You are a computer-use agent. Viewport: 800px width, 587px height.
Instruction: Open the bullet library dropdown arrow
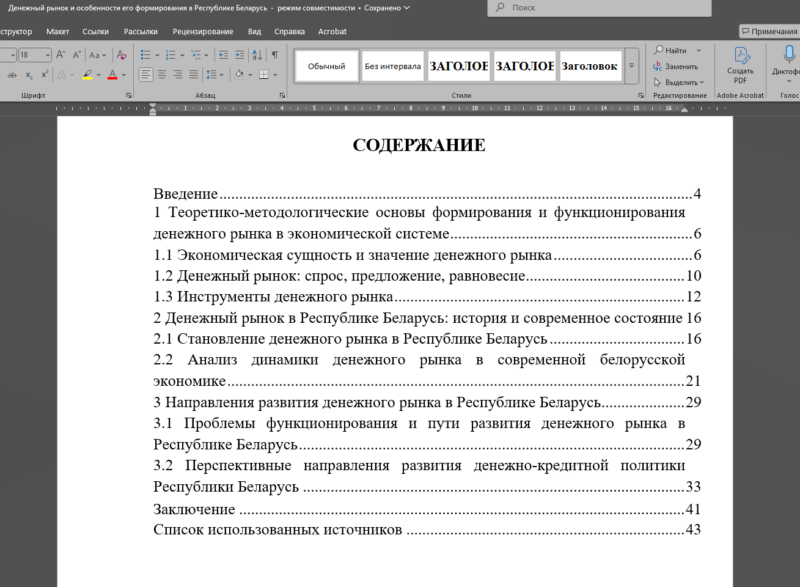click(157, 55)
